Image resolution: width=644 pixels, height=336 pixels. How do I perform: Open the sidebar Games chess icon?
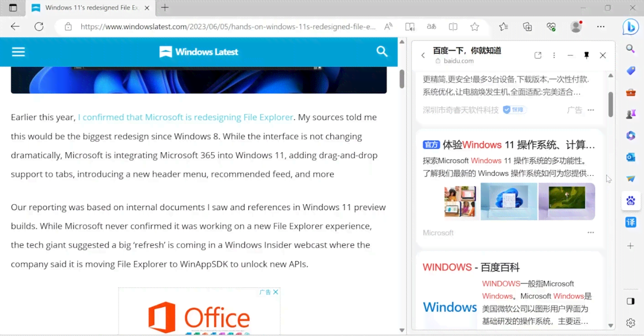(631, 114)
